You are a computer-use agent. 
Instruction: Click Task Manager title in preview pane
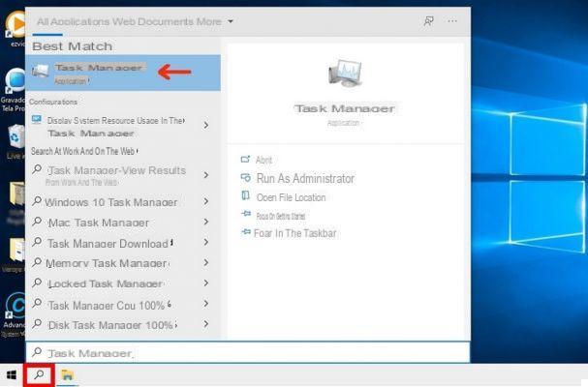pos(345,108)
